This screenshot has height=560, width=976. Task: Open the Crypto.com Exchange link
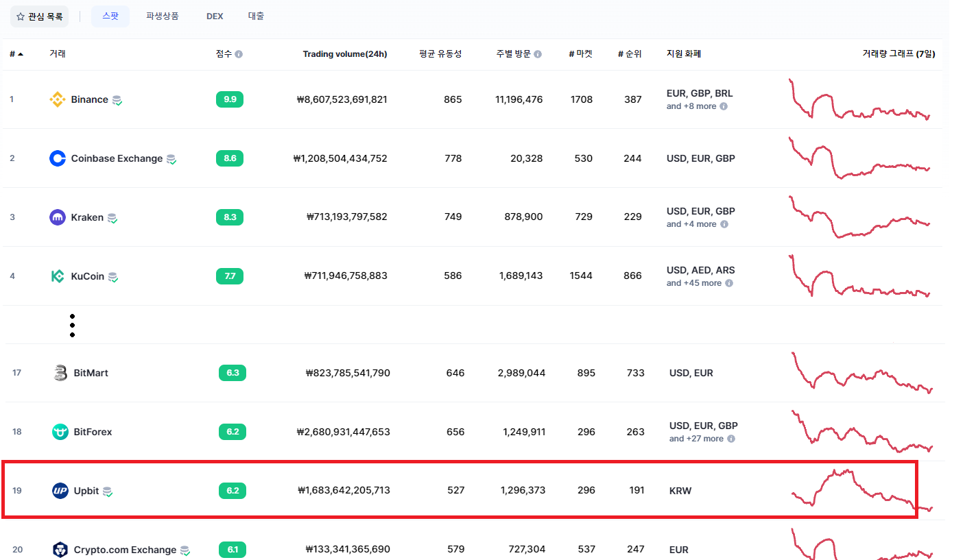click(x=125, y=550)
